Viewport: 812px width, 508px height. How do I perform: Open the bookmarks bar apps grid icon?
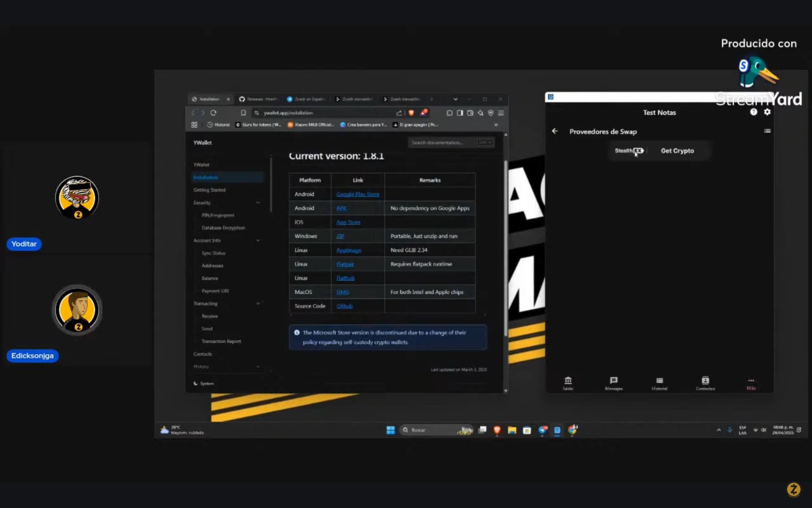coord(194,125)
